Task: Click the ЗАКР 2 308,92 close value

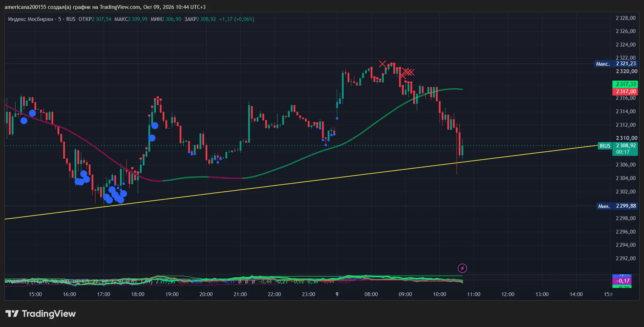Action: (x=200, y=19)
